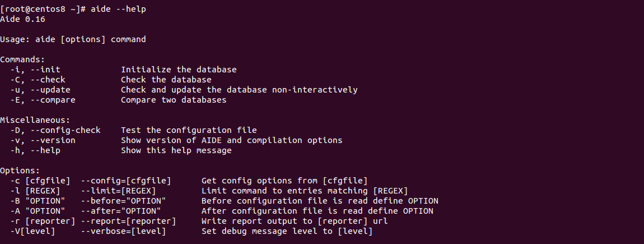Click the '--config=[cfgfile]' option text
This screenshot has width=644, height=244.
coord(126,181)
